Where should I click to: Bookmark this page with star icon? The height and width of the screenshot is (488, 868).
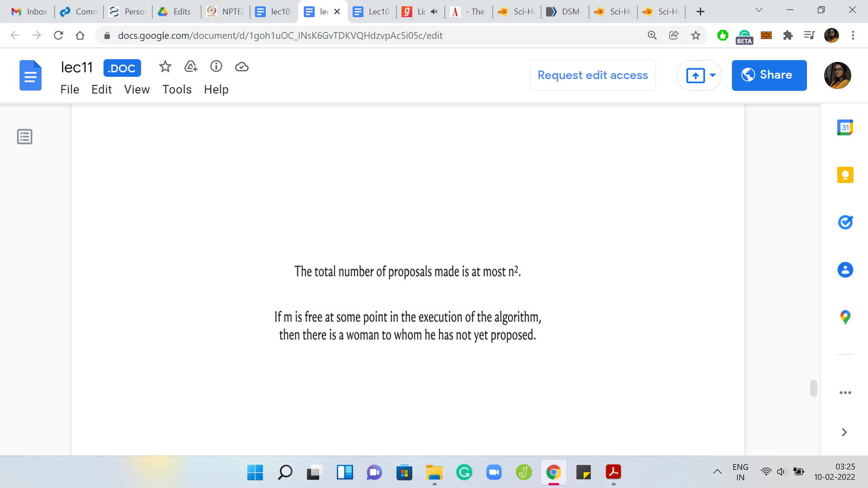point(696,35)
